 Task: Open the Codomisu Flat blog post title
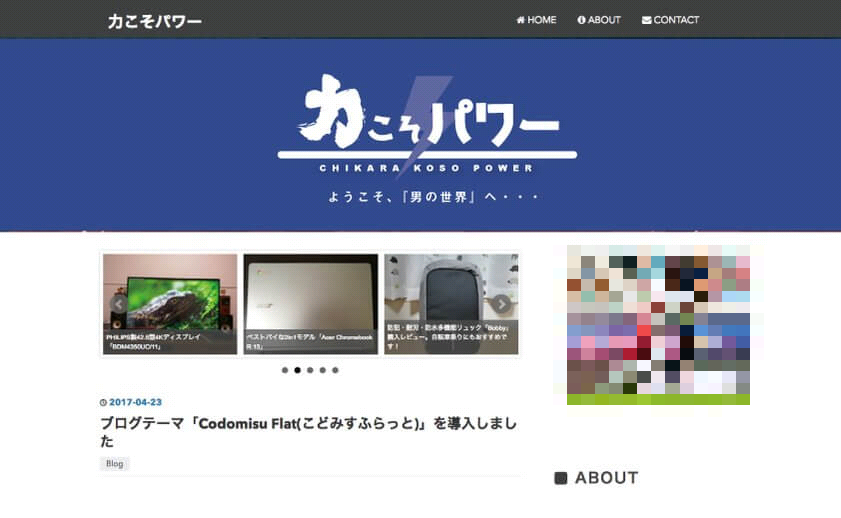point(308,432)
